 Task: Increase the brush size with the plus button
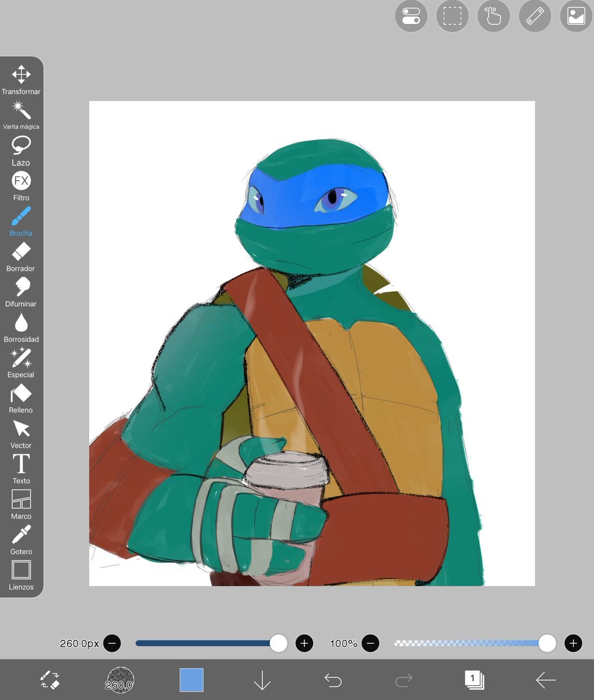304,643
